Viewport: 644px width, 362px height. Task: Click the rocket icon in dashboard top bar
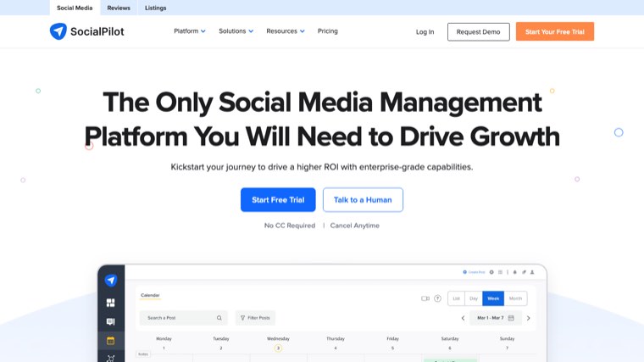[x=524, y=272]
